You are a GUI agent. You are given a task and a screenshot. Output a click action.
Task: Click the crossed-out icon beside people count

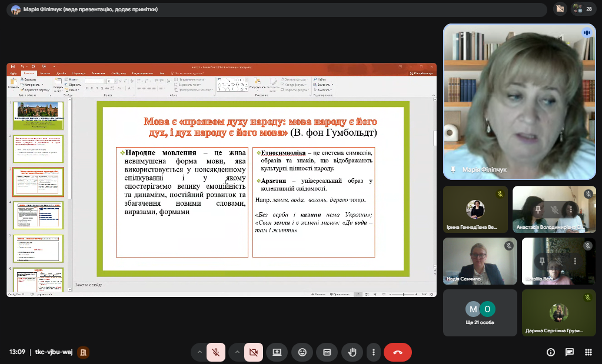(560, 9)
